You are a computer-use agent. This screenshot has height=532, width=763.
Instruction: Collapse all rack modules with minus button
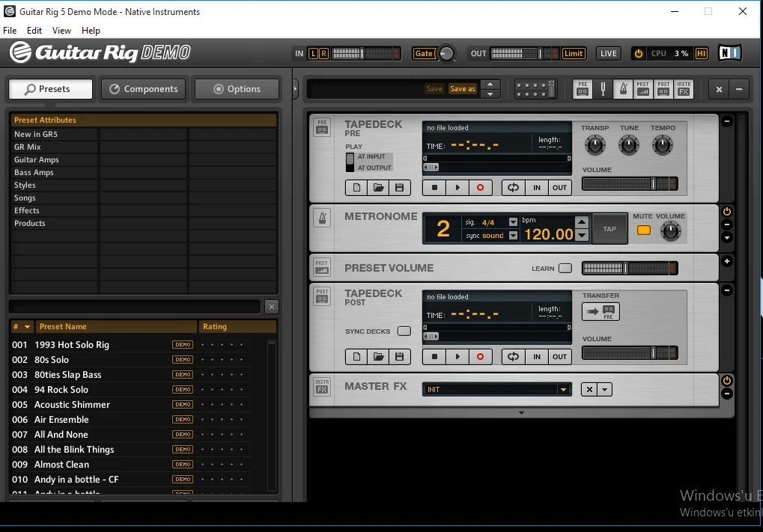point(739,89)
